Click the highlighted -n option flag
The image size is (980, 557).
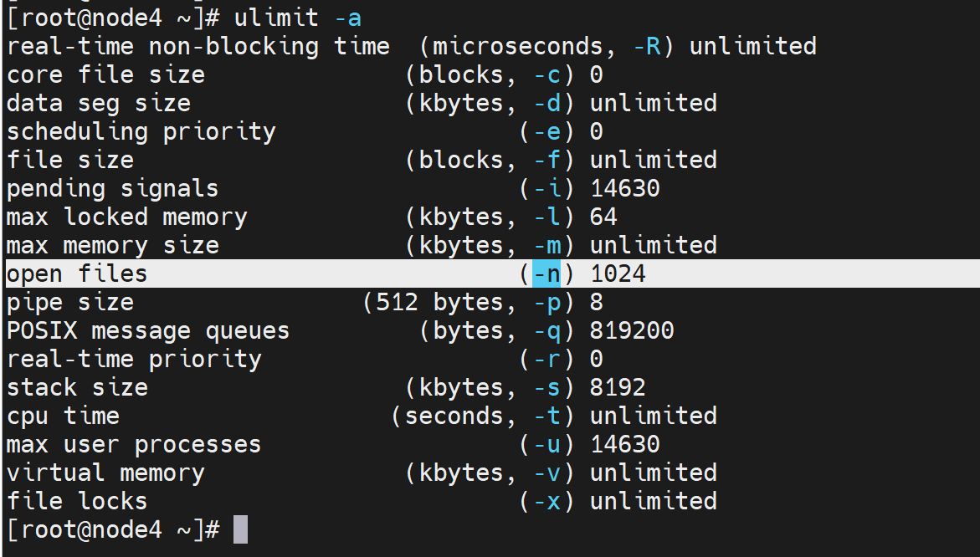[546, 273]
